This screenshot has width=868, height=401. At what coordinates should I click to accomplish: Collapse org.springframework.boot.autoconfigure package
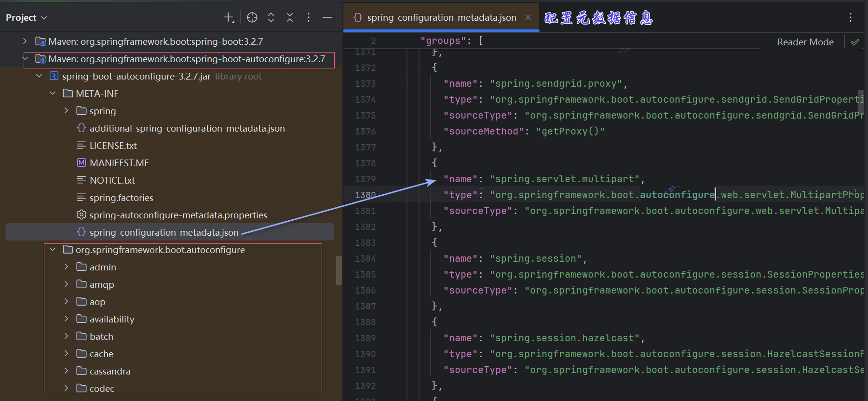coord(53,250)
